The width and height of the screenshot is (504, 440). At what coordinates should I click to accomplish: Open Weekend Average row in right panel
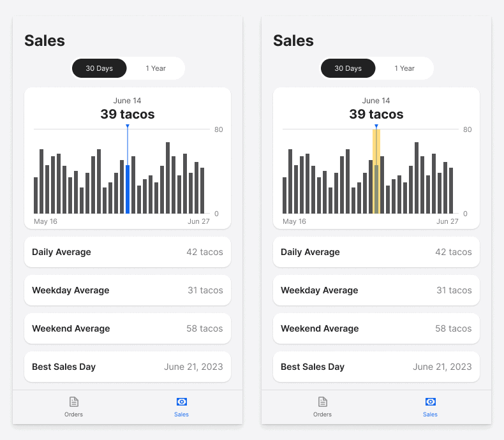[376, 328]
